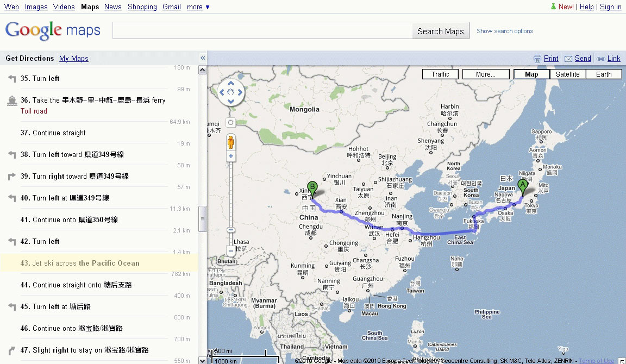Switch to Satellite map view
The height and width of the screenshot is (364, 626).
pos(567,74)
